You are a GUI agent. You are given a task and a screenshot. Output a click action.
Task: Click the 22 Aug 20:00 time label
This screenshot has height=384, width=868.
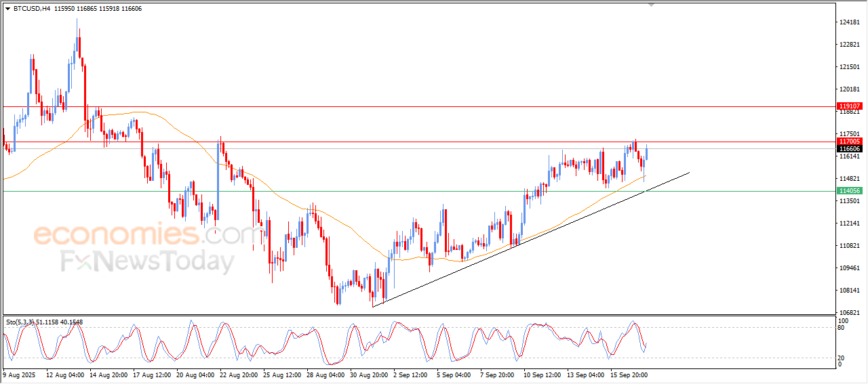239,374
